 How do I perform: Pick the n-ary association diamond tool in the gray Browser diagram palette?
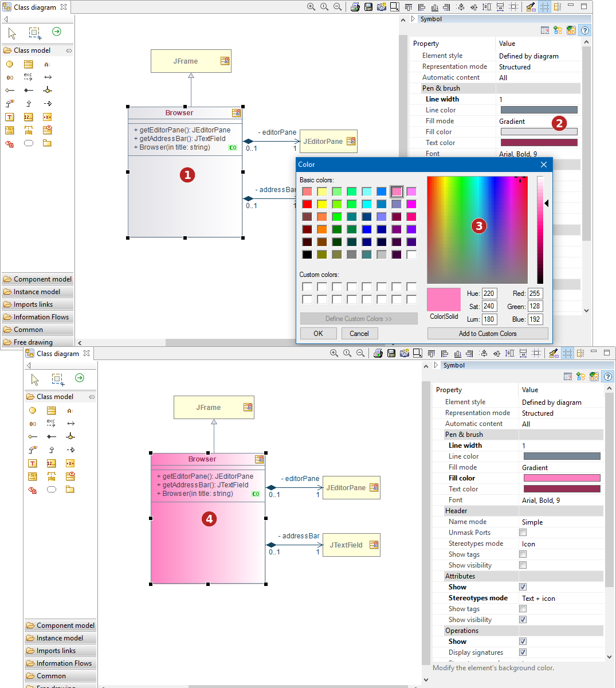48,90
